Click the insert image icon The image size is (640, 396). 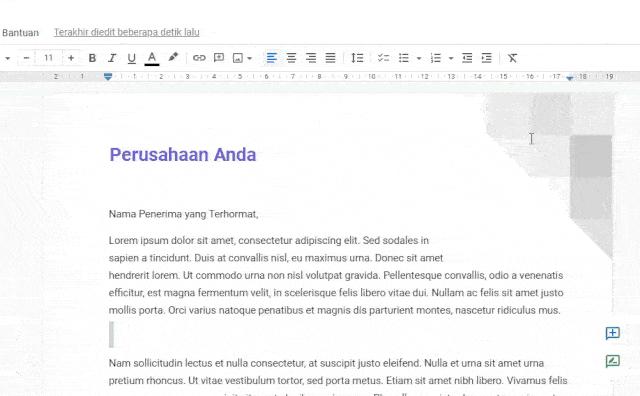238,58
